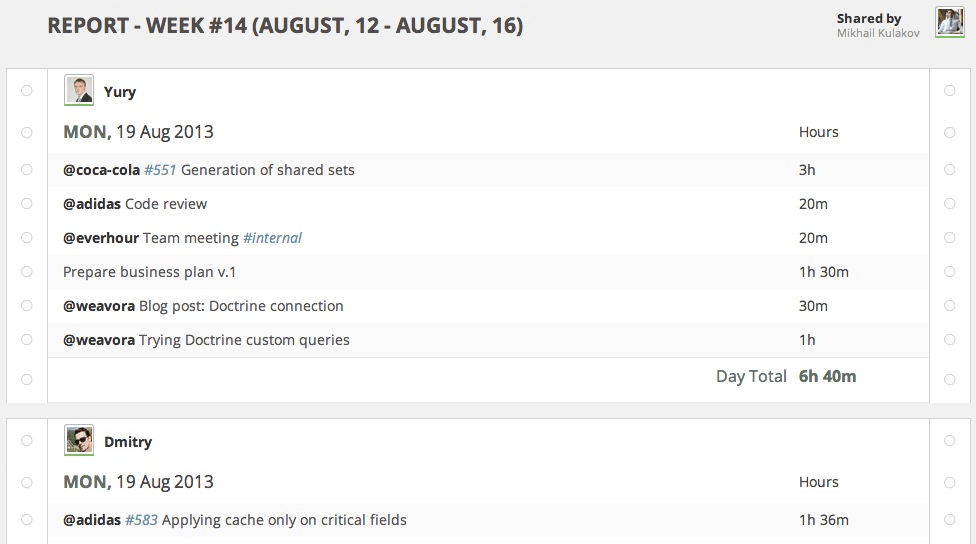Click Yury's avatar picture
This screenshot has width=976, height=544.
79,91
